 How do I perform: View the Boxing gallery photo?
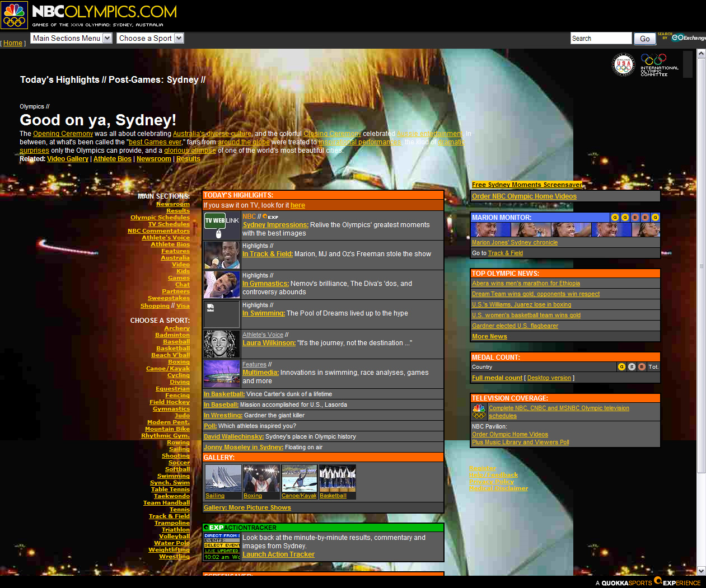point(261,478)
